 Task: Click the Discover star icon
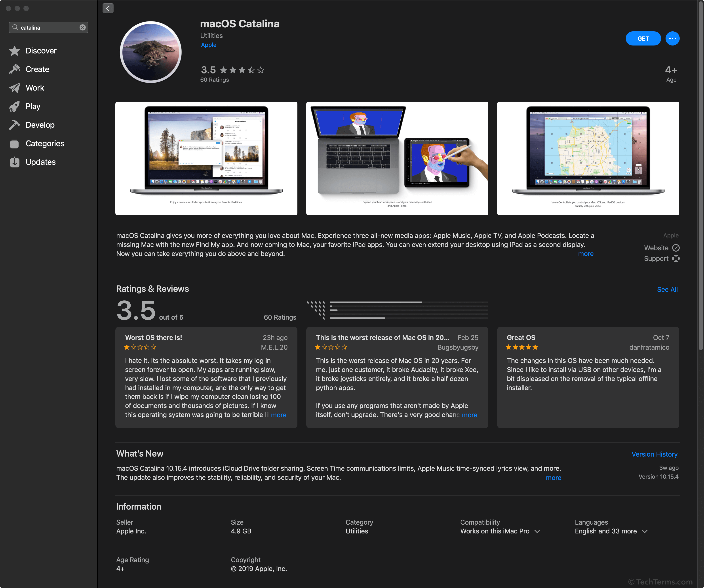click(15, 51)
